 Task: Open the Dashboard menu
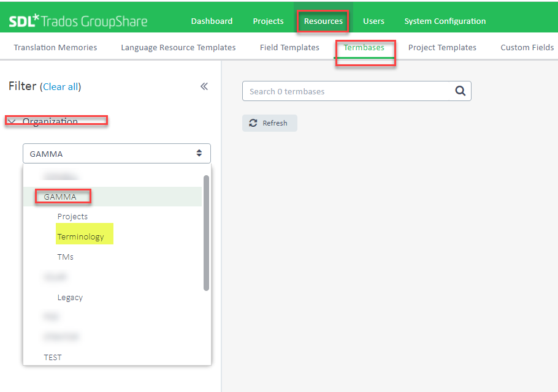tap(212, 21)
